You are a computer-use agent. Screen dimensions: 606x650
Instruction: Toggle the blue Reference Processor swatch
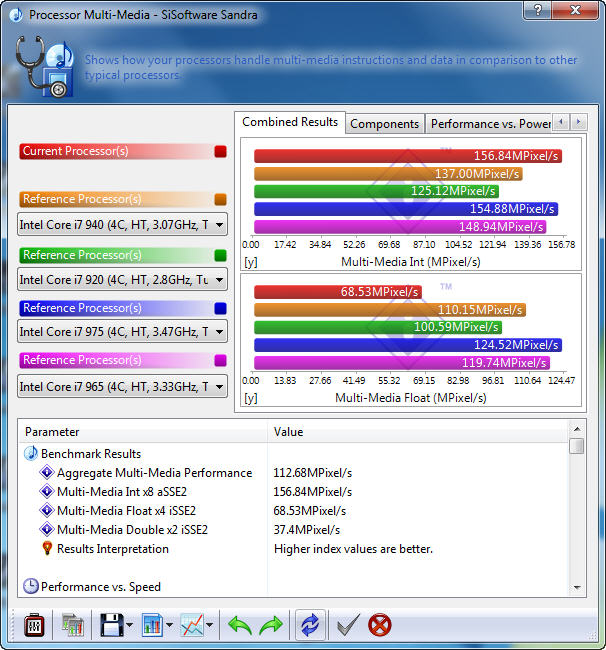point(221,308)
